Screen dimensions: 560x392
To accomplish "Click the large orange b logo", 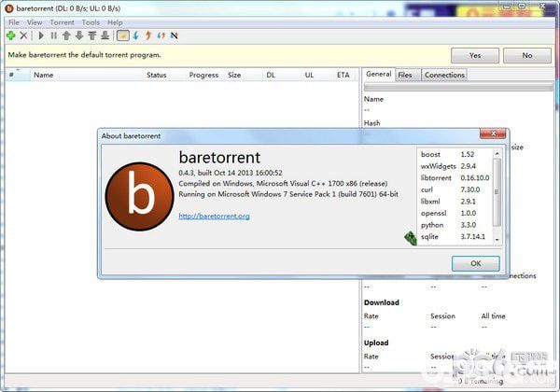I will point(140,196).
